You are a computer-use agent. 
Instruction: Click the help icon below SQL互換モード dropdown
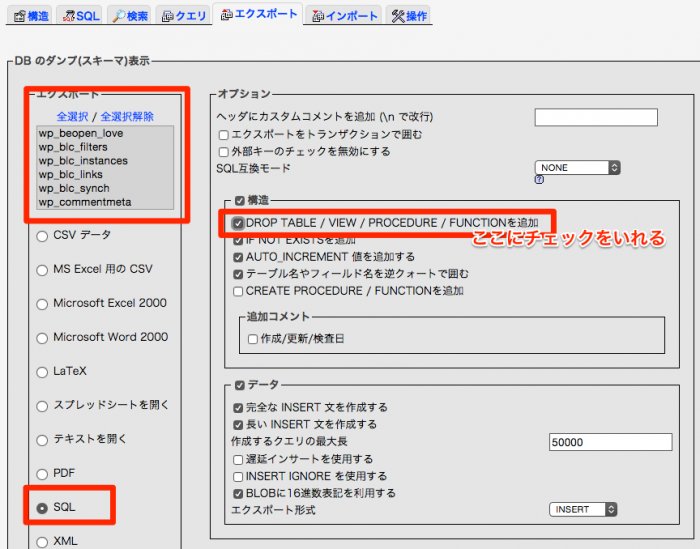[x=539, y=181]
